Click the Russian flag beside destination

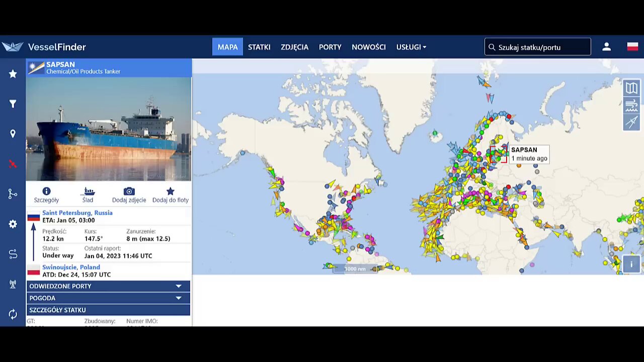(x=34, y=217)
